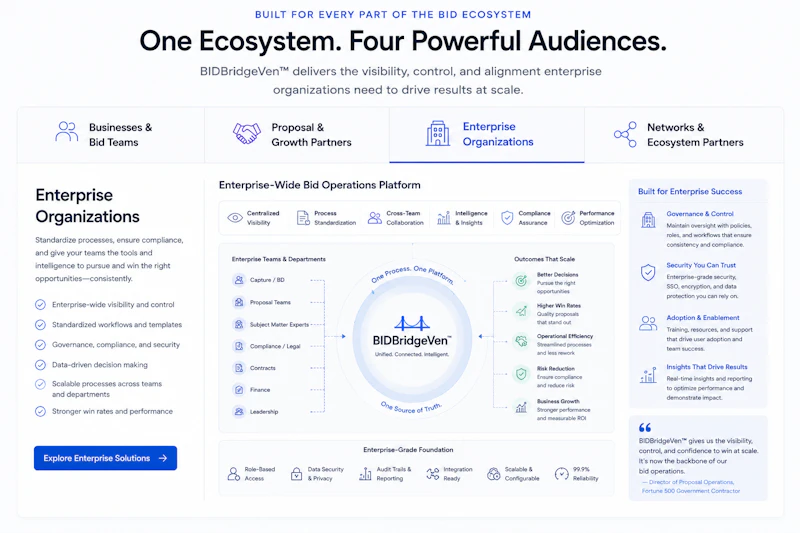Click the Better Decisions outcome icon
Image resolution: width=800 pixels, height=533 pixels.
click(521, 281)
